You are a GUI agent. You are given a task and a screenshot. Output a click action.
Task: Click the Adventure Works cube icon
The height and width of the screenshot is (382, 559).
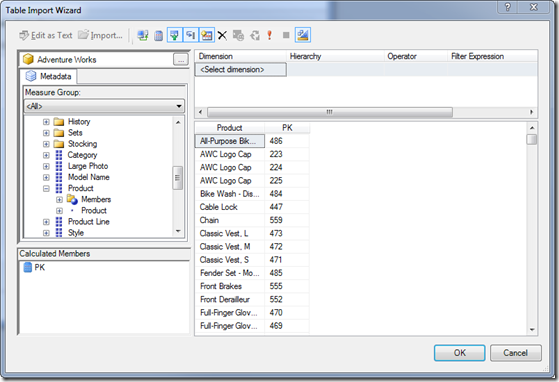(x=28, y=60)
